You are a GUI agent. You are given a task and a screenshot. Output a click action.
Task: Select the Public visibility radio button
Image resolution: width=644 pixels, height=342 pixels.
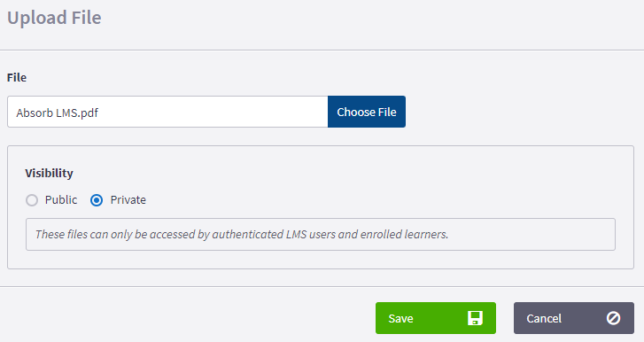[32, 200]
